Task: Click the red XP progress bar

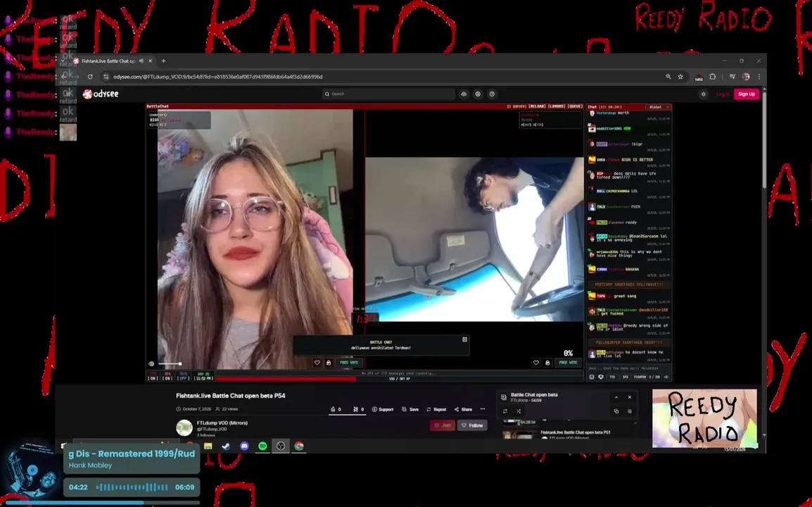Action: pyautogui.click(x=286, y=379)
